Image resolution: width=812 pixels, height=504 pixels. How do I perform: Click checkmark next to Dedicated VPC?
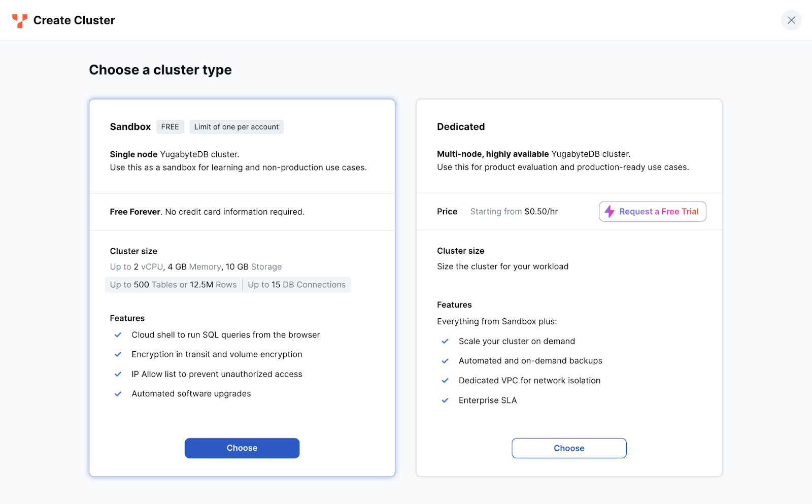(x=445, y=381)
